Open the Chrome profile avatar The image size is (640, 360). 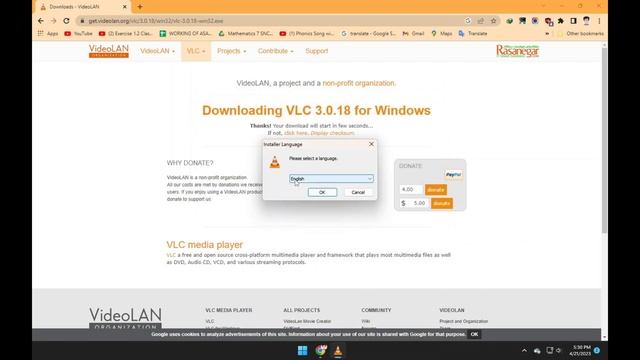coord(586,21)
